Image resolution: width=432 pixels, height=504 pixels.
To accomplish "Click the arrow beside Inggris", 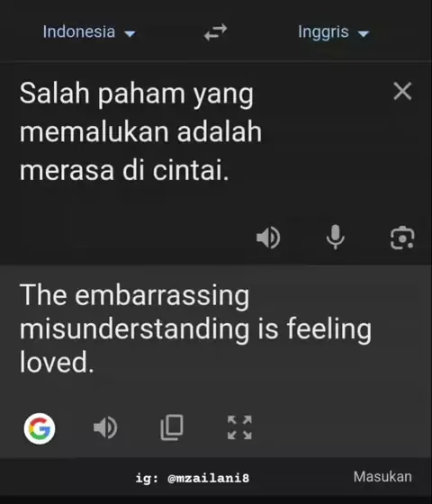I will coord(364,33).
